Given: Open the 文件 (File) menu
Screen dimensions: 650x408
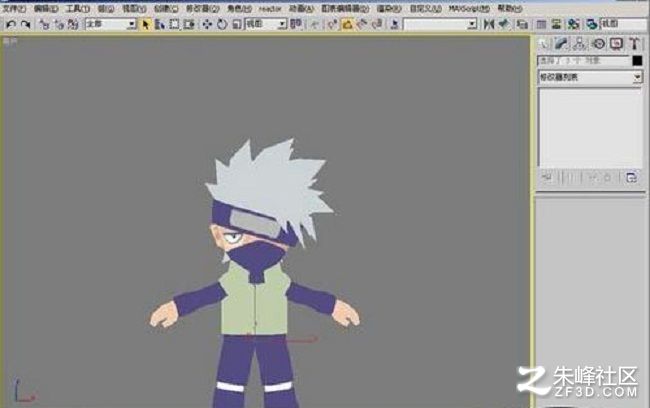Looking at the screenshot, I should point(14,8).
